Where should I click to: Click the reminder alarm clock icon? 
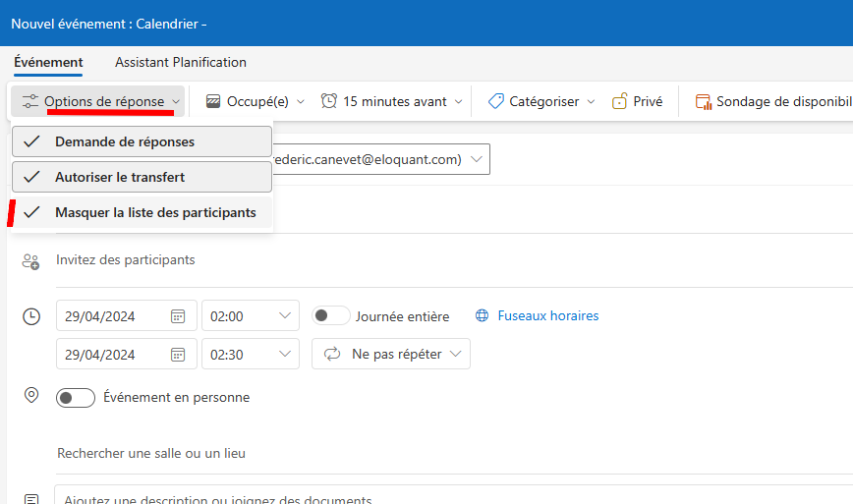328,101
